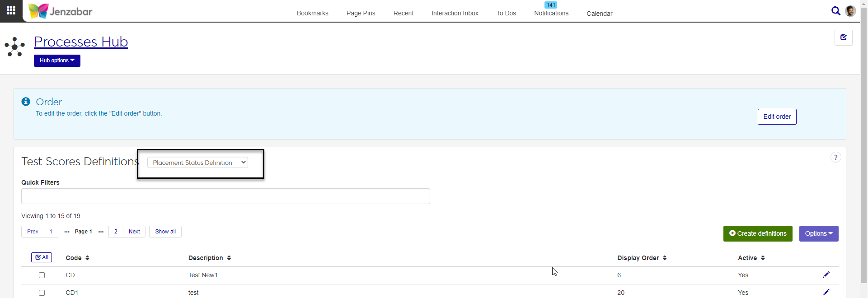Open the Notifications menu item
This screenshot has height=298, width=868.
551,13
